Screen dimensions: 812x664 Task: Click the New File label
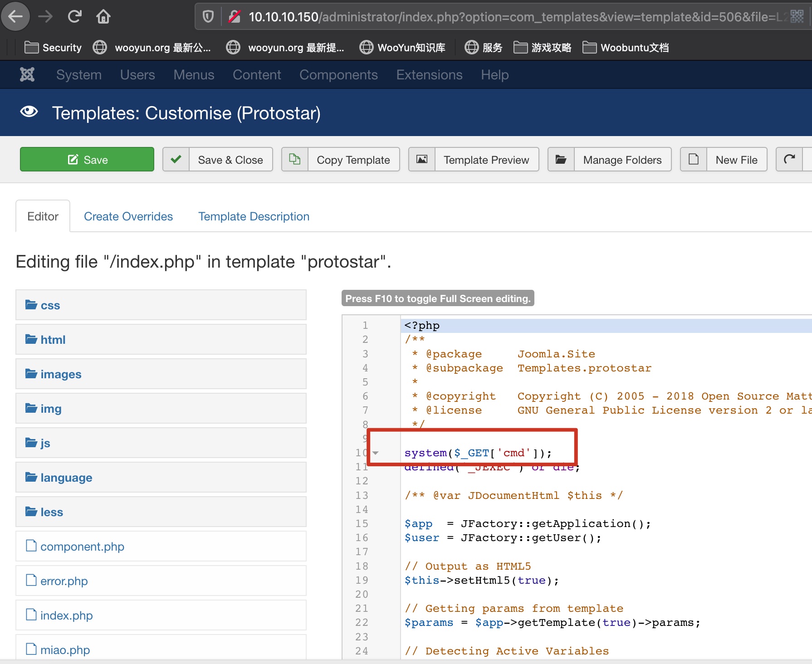click(736, 160)
